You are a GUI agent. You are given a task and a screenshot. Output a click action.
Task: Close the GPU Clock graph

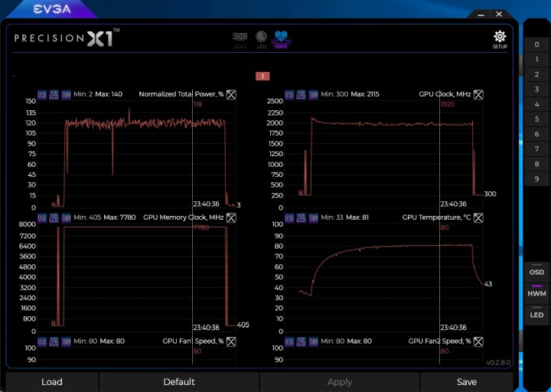point(478,95)
